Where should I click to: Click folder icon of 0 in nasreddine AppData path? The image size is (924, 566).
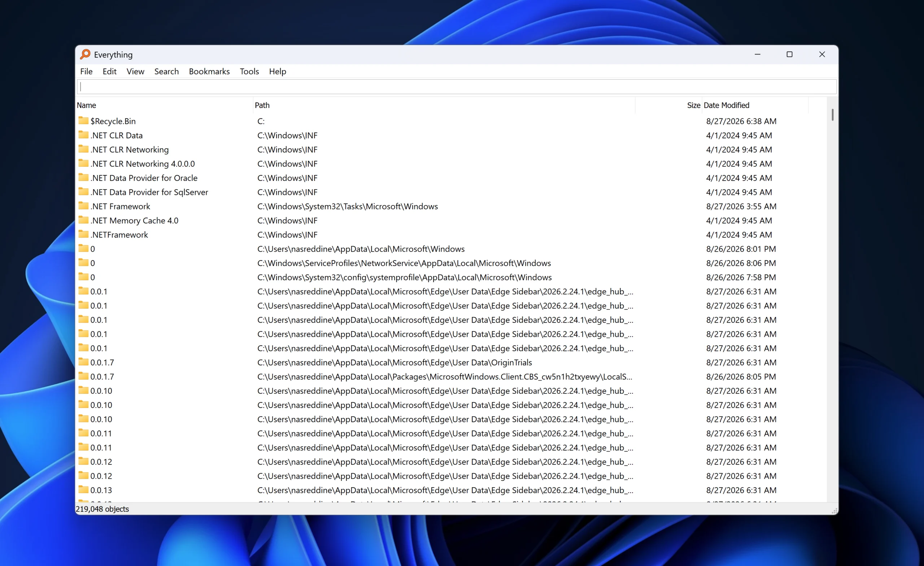[x=83, y=248]
